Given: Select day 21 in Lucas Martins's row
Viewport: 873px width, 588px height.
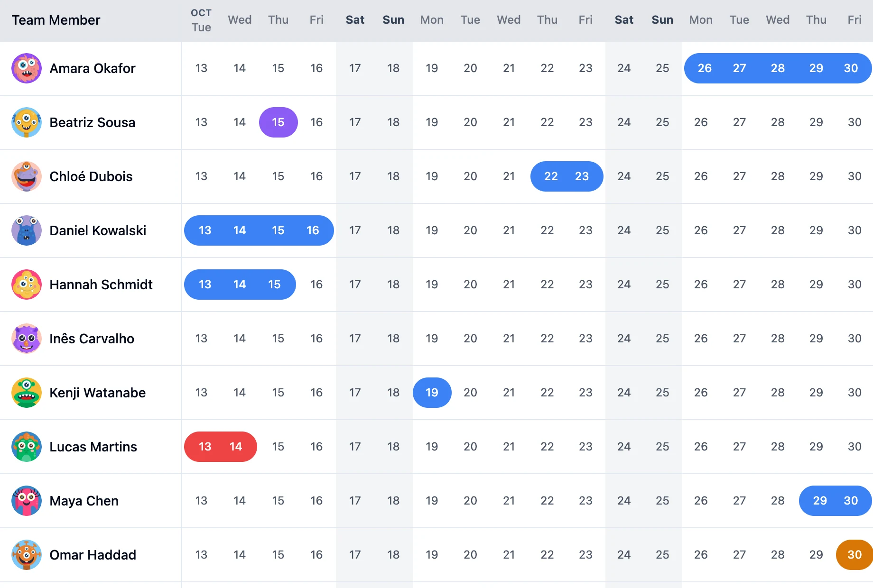Looking at the screenshot, I should [x=509, y=447].
